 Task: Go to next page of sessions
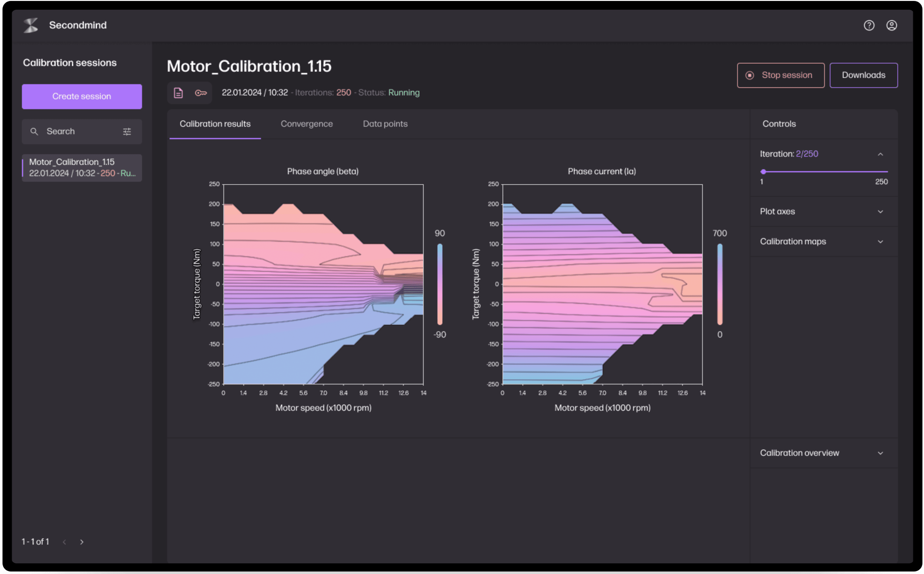[x=82, y=542]
